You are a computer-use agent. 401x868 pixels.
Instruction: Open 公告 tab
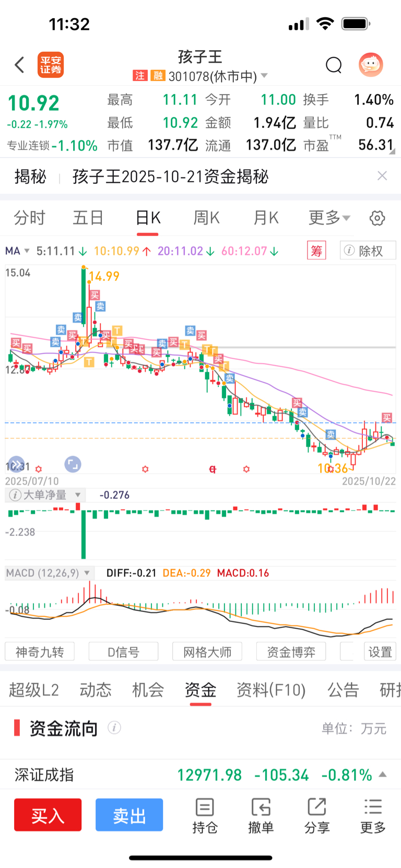pos(343,690)
